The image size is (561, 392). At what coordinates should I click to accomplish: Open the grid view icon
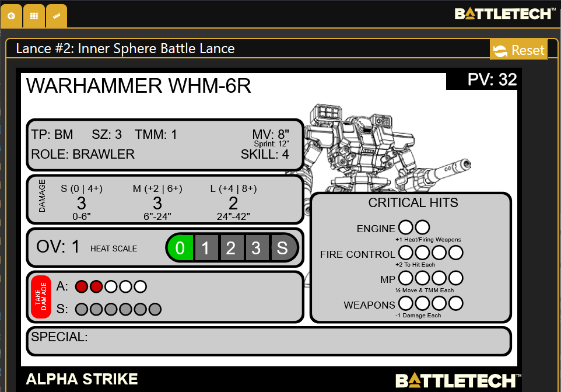pyautogui.click(x=34, y=16)
